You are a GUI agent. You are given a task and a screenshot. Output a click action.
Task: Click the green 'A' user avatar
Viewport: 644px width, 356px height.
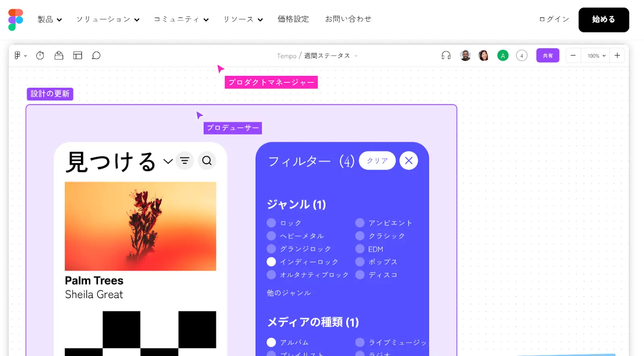(x=503, y=56)
